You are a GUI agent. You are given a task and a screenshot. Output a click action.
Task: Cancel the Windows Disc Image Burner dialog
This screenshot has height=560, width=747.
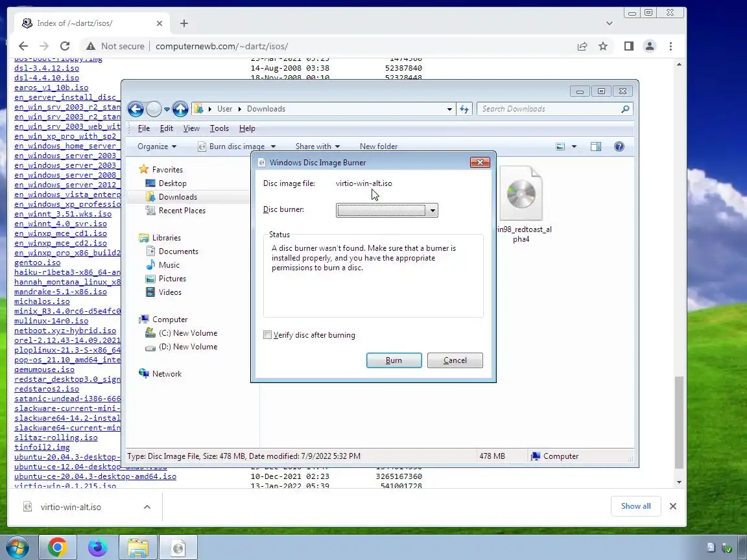(455, 360)
